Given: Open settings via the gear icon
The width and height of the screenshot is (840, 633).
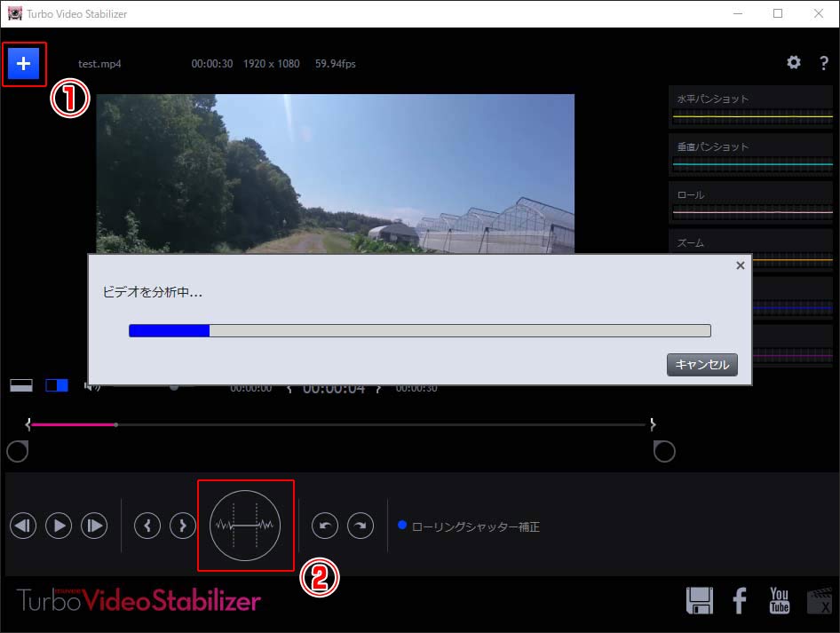Looking at the screenshot, I should pyautogui.click(x=794, y=63).
